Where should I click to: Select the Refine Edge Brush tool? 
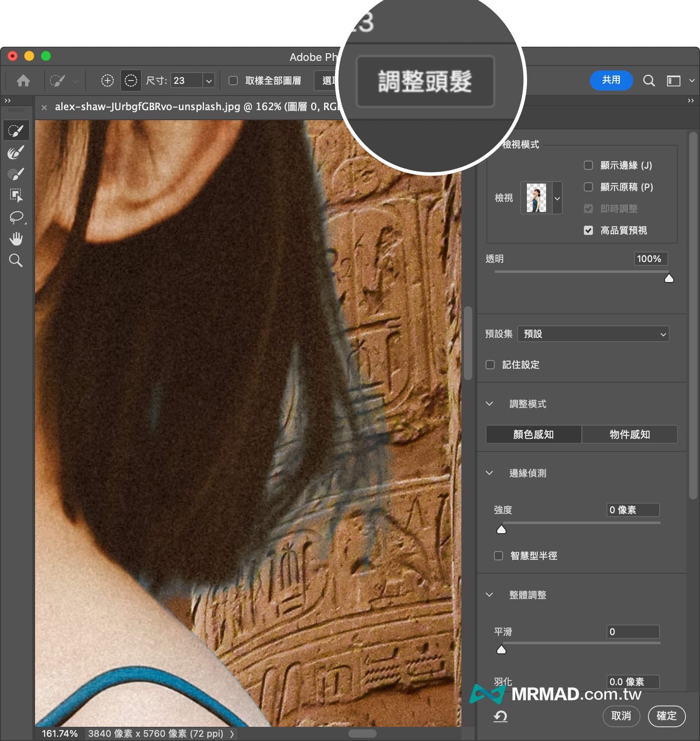(x=16, y=153)
